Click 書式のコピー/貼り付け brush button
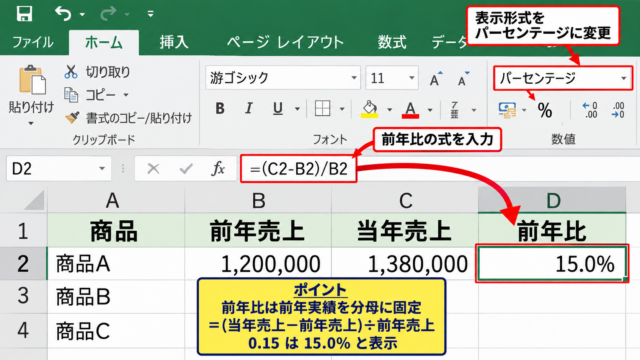Viewport: 640px width, 360px height. [x=128, y=118]
